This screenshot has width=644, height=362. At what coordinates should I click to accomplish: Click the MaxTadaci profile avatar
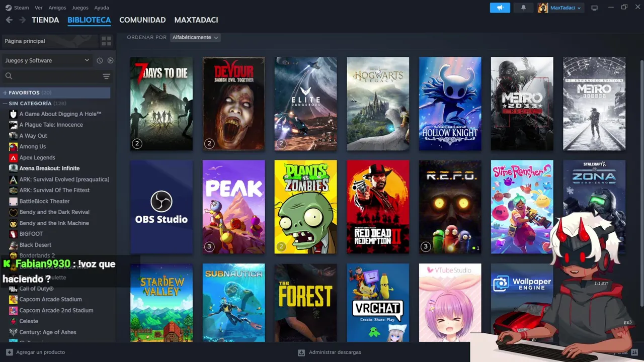[543, 8]
